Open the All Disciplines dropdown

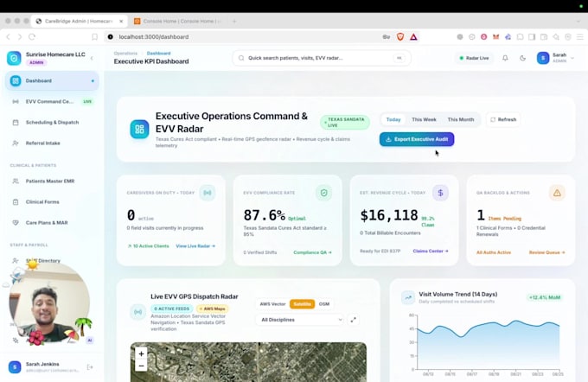300,320
